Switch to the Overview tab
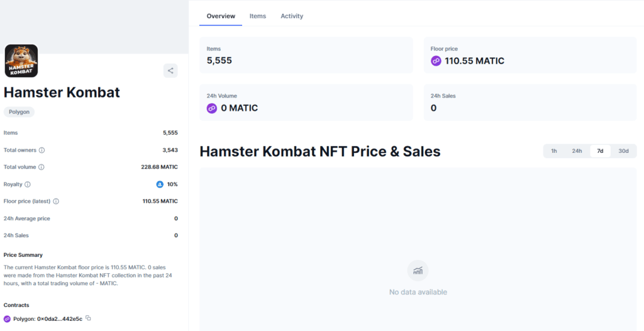This screenshot has height=331, width=644. coord(221,16)
